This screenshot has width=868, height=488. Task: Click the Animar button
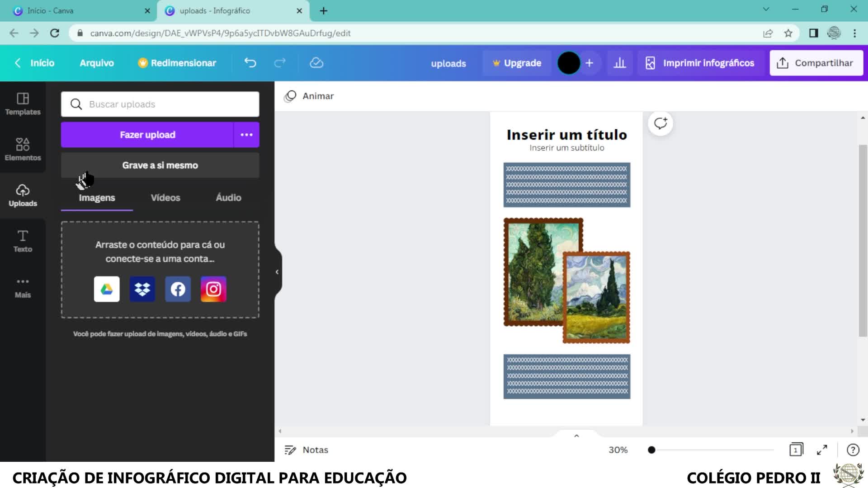point(309,96)
